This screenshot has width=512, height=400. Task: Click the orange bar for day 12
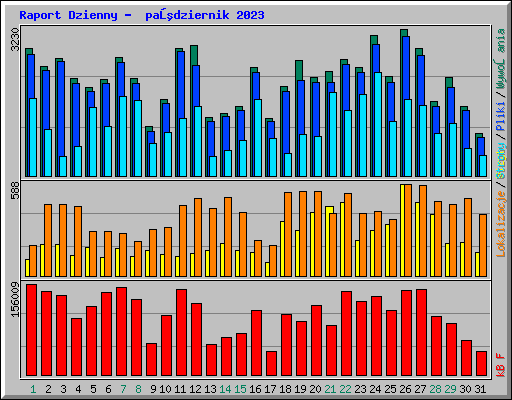[x=198, y=237]
